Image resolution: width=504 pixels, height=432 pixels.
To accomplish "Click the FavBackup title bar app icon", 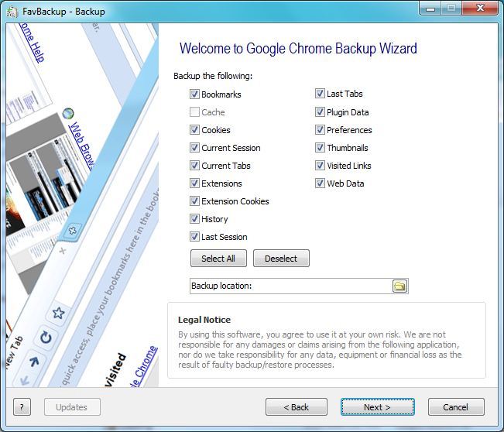I will pyautogui.click(x=12, y=12).
